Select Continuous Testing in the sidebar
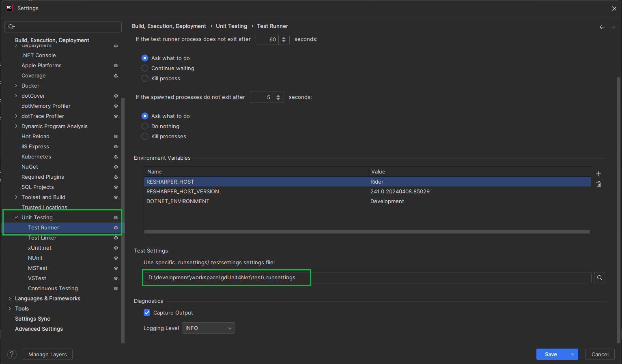622x364 pixels. (53, 289)
